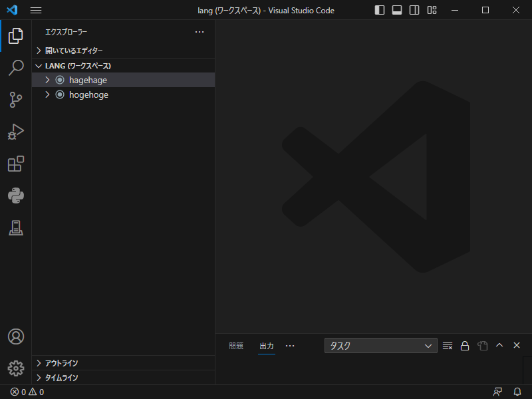Select the Python extension icon in the sidebar
Screen dimensions: 532x399
click(15, 196)
